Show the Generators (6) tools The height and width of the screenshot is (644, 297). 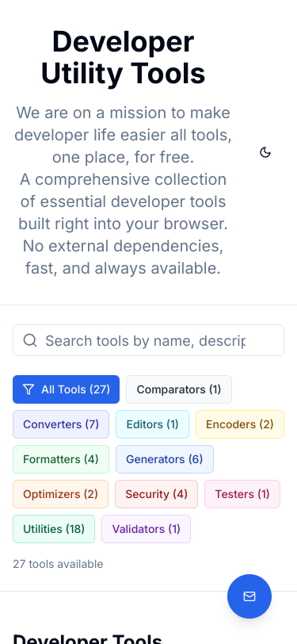coord(165,459)
